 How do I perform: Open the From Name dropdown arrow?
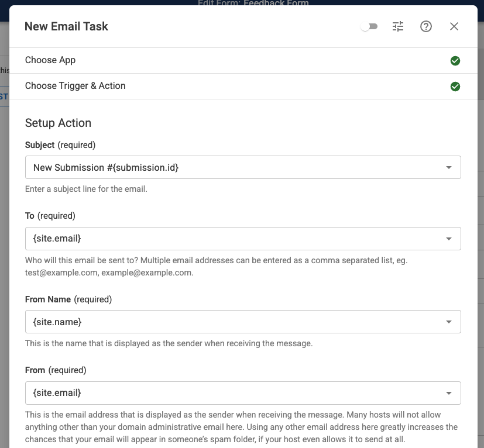[x=448, y=322]
